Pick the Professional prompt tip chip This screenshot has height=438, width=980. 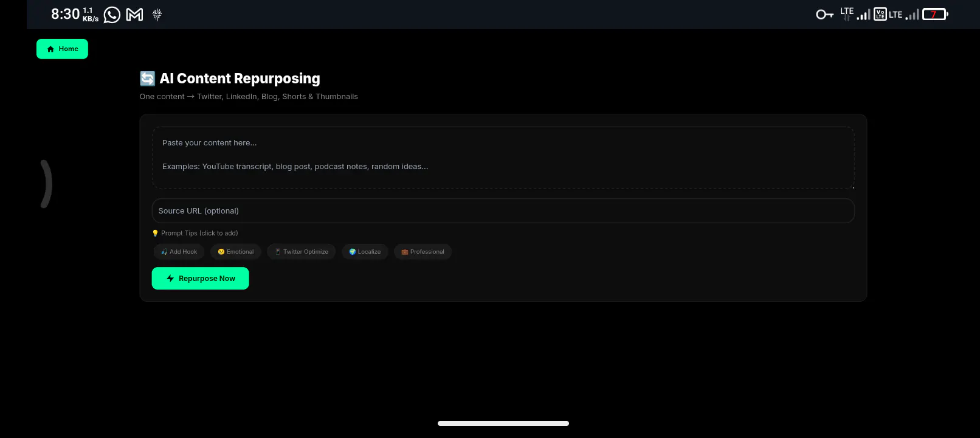(423, 252)
